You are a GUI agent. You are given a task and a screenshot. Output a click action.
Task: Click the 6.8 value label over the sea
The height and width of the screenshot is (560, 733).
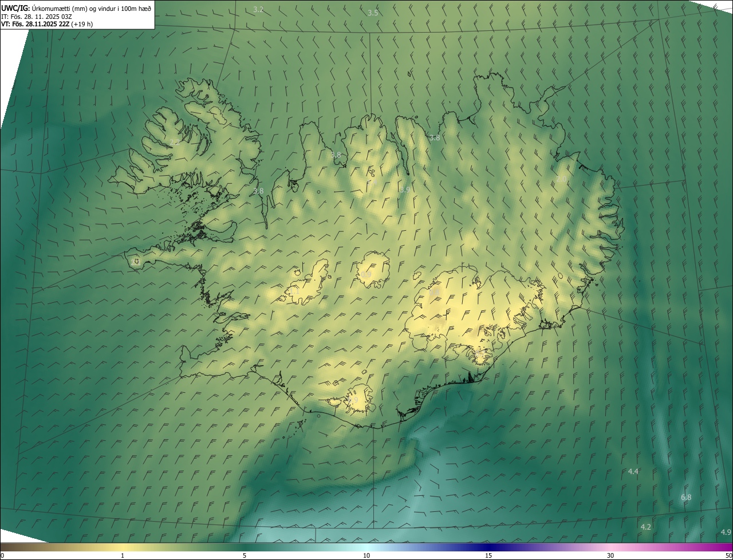[686, 498]
